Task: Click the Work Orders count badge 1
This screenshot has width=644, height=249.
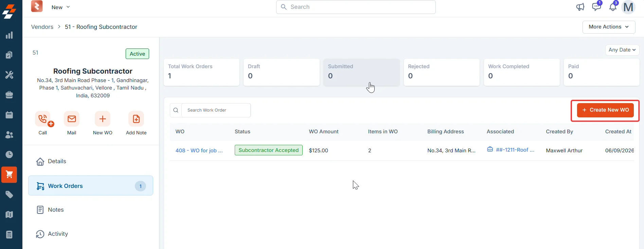Action: click(x=140, y=186)
